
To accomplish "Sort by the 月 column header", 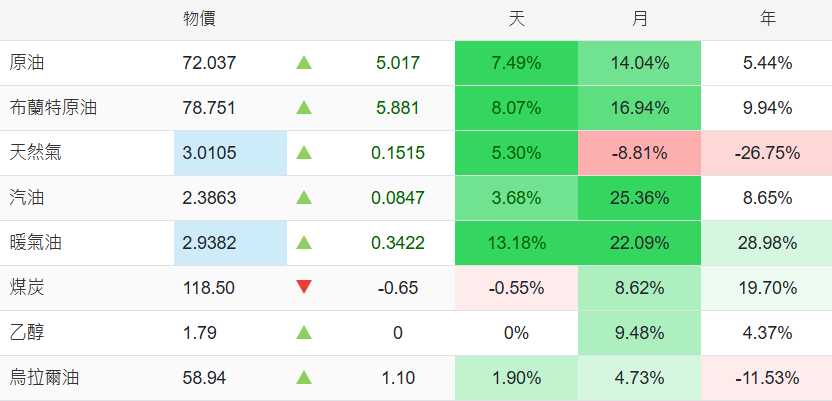I will (x=640, y=19).
